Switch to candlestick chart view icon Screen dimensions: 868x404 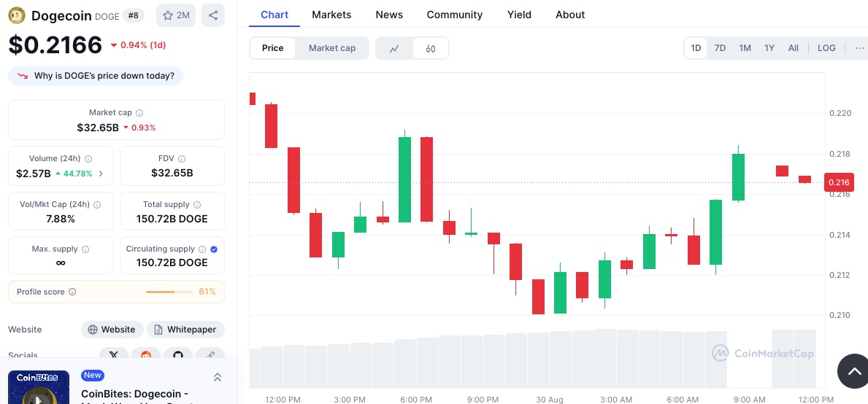click(x=431, y=49)
